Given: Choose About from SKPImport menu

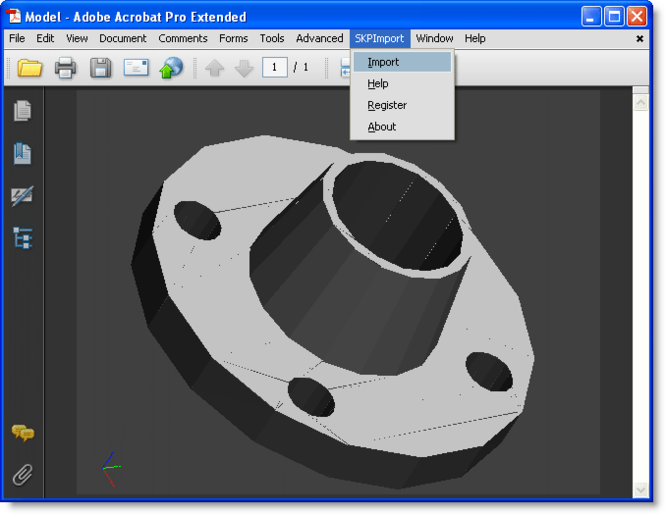Looking at the screenshot, I should 402,127.
